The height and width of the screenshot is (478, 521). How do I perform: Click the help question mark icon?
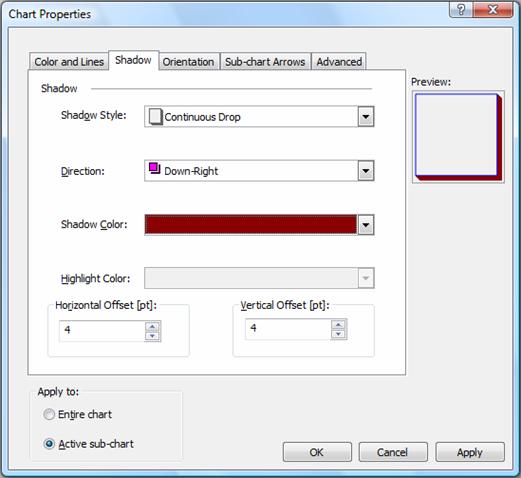tap(461, 9)
